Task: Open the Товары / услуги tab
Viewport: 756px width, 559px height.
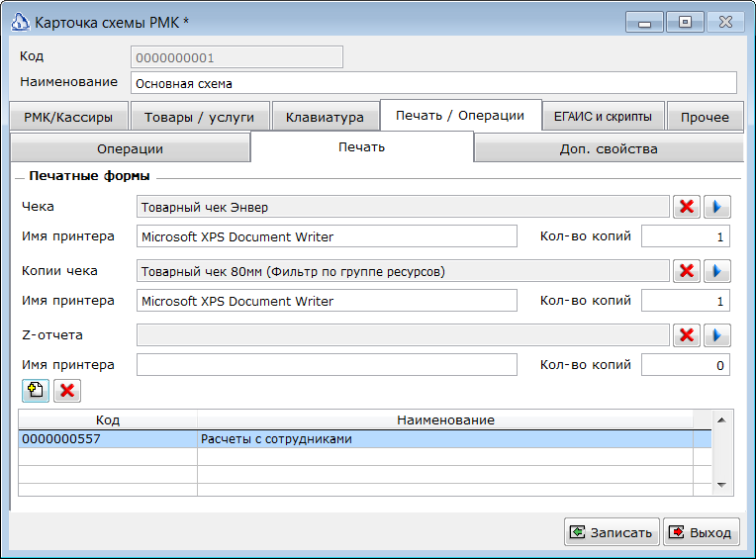Action: point(200,117)
